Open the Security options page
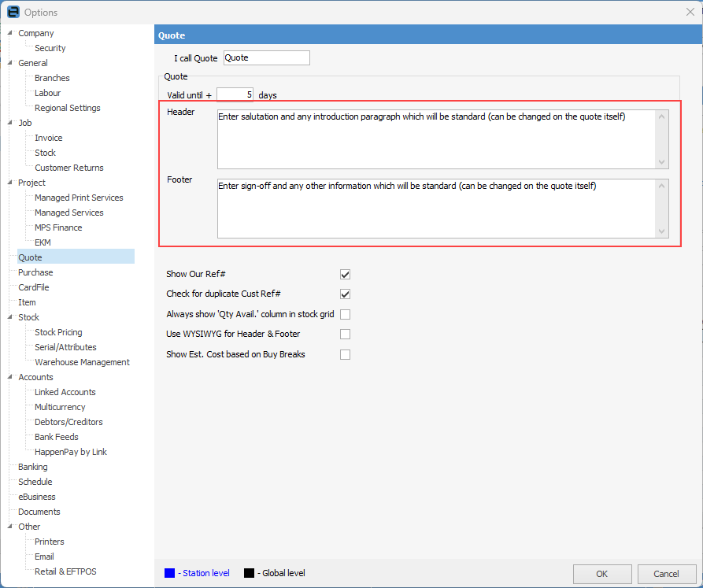Screen dimensions: 703x588 pos(50,48)
